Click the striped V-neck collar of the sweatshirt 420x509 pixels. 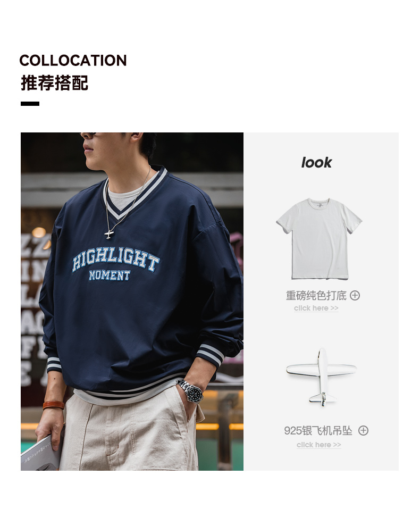135,195
